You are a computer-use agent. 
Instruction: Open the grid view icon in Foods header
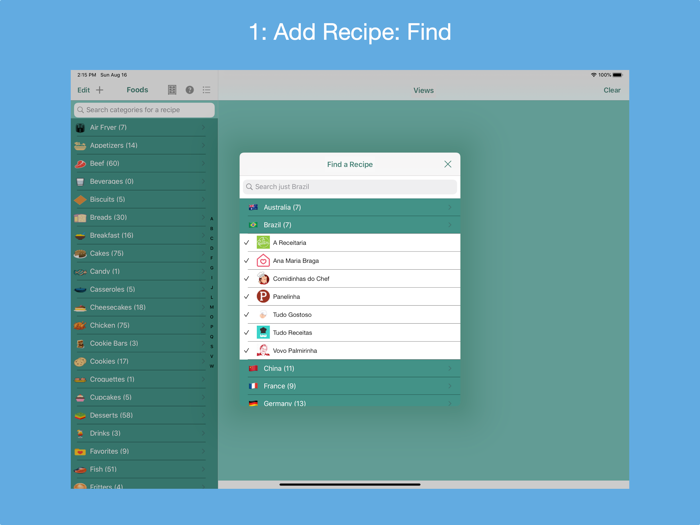tap(172, 90)
